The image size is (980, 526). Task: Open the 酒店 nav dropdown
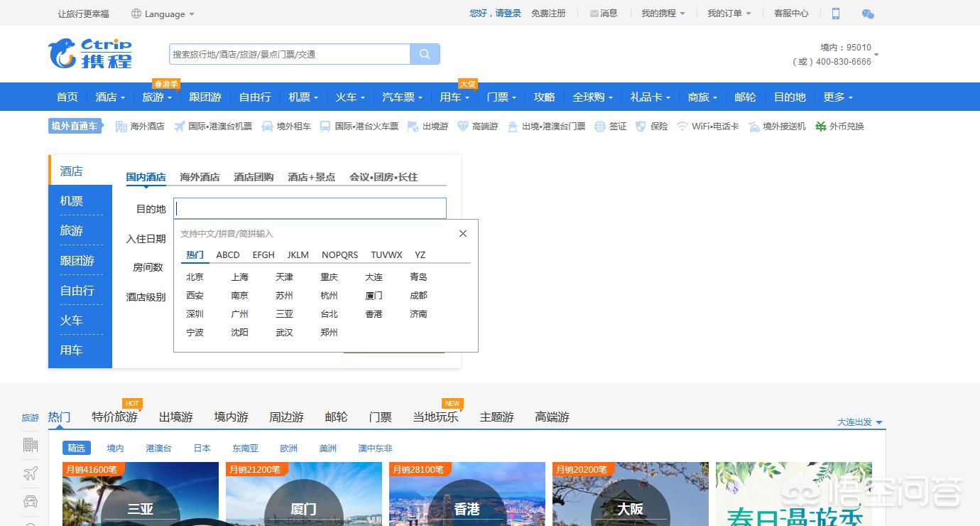tap(110, 97)
